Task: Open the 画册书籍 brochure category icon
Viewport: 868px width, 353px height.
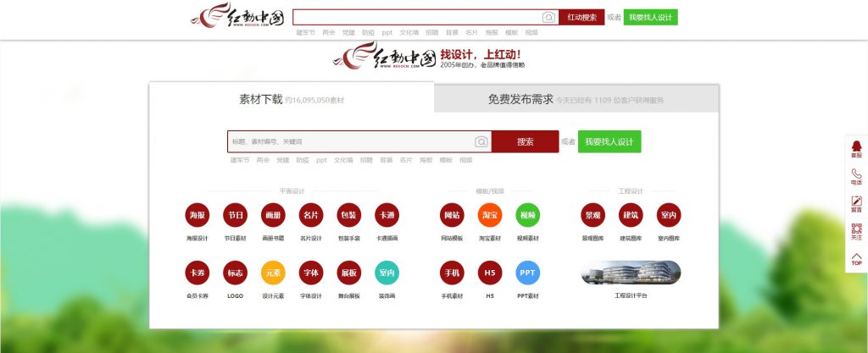Action: coord(273,216)
